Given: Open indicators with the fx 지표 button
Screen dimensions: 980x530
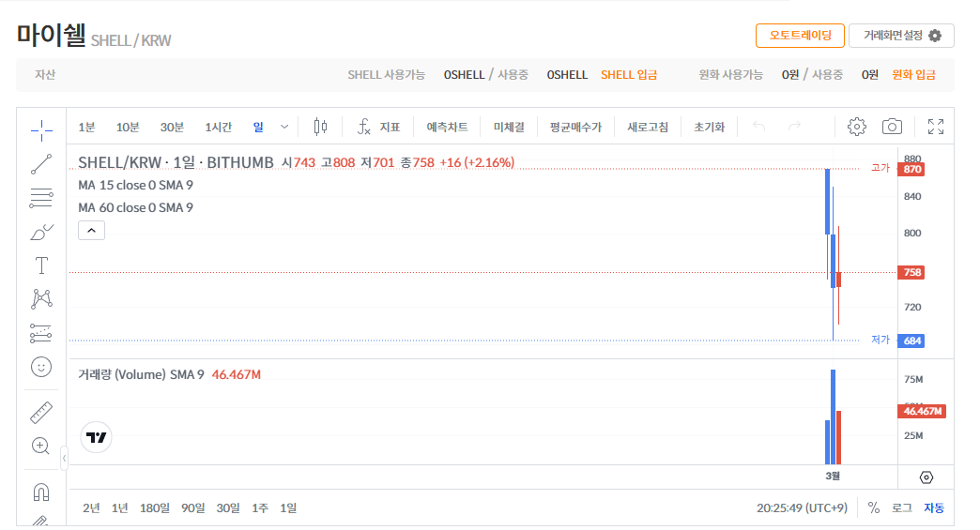Looking at the screenshot, I should pyautogui.click(x=378, y=127).
